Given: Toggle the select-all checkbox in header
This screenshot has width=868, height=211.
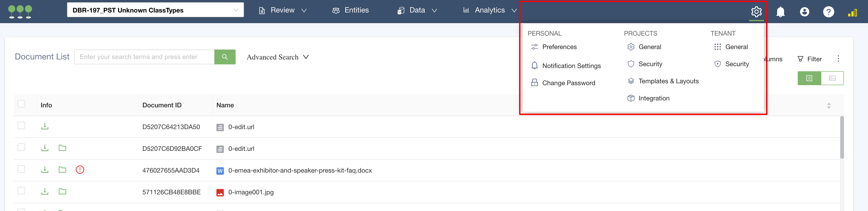Looking at the screenshot, I should click(x=21, y=104).
